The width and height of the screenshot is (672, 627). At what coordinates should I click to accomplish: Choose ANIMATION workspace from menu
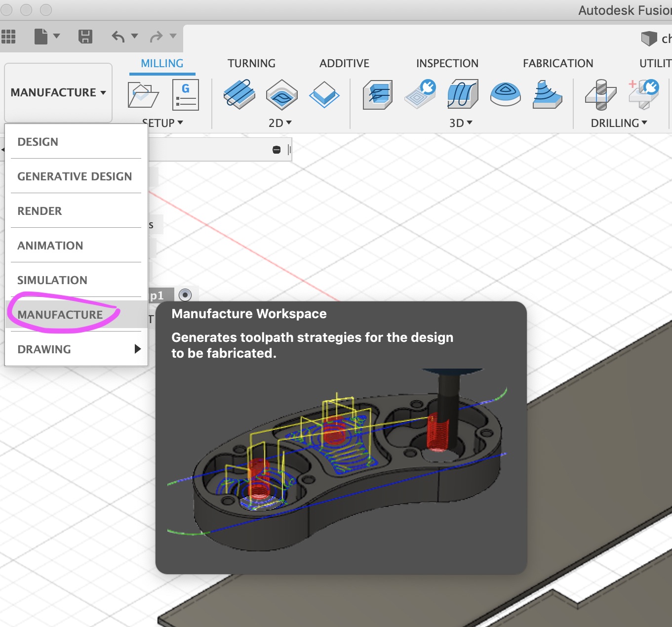tap(76, 246)
